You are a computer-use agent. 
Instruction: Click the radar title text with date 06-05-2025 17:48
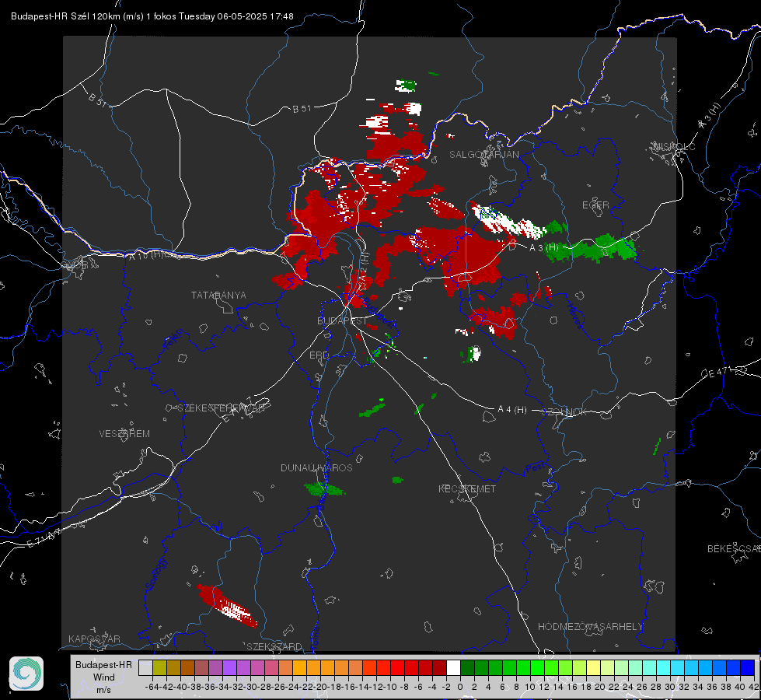click(x=152, y=16)
